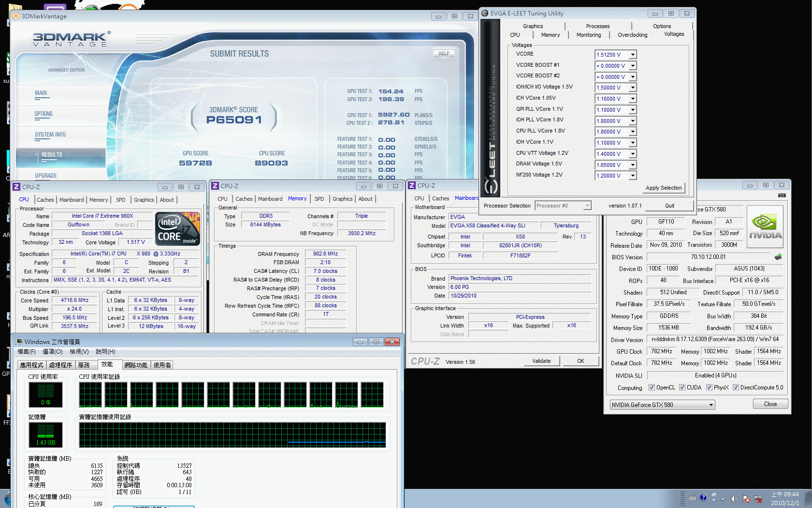
Task: Open the Processor Selection dropdown
Action: (x=563, y=206)
